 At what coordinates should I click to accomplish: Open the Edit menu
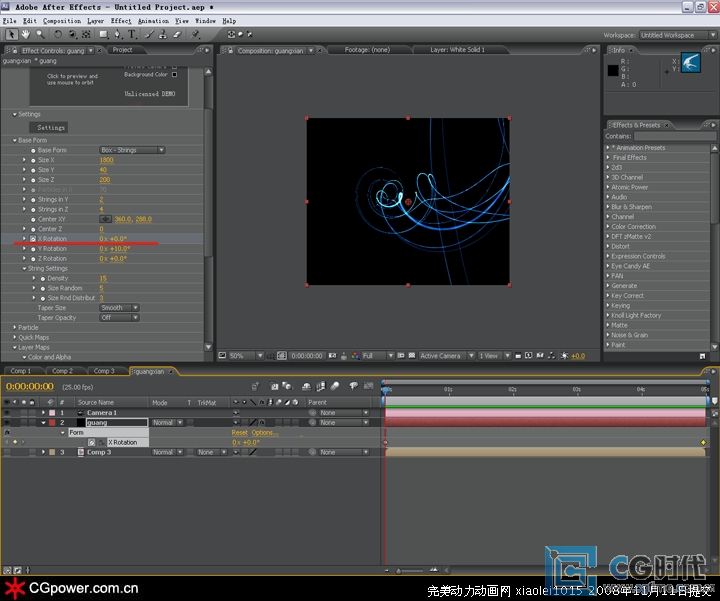click(30, 21)
